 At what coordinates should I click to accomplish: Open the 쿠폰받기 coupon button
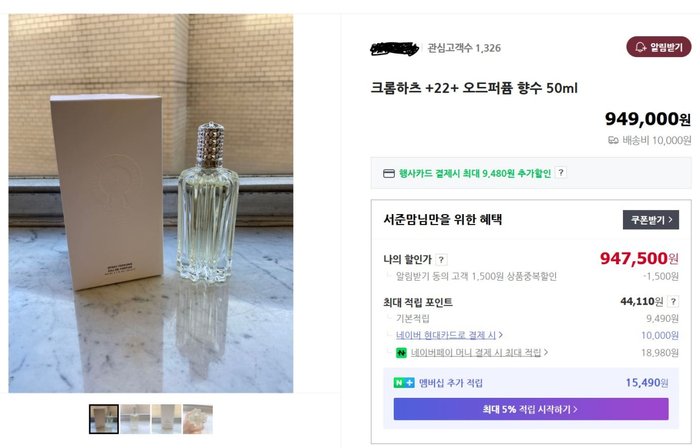[650, 220]
